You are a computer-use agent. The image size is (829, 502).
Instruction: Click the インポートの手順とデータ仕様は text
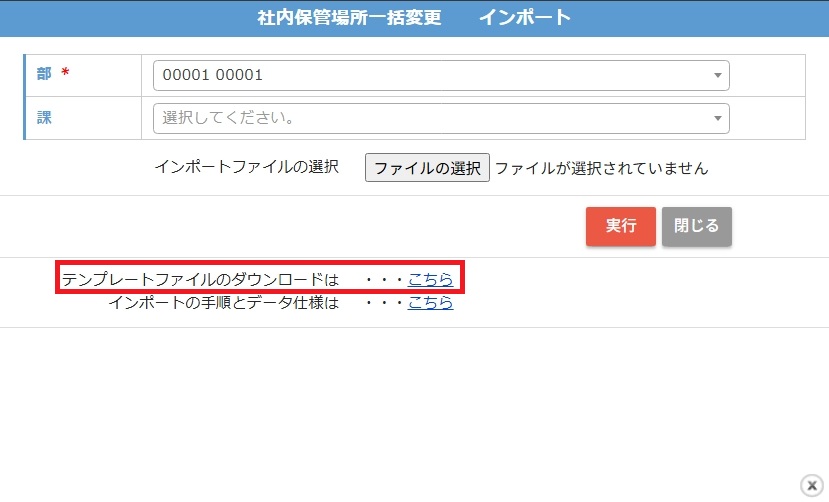coord(223,302)
